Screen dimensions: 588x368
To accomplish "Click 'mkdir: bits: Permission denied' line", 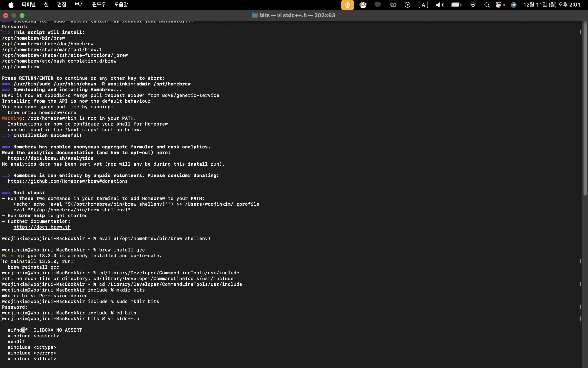I will [x=45, y=295].
